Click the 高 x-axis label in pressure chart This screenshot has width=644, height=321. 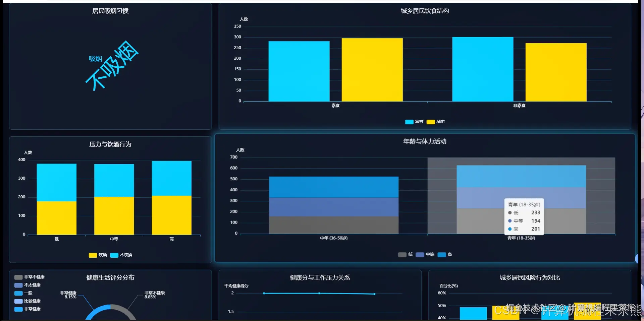172,239
